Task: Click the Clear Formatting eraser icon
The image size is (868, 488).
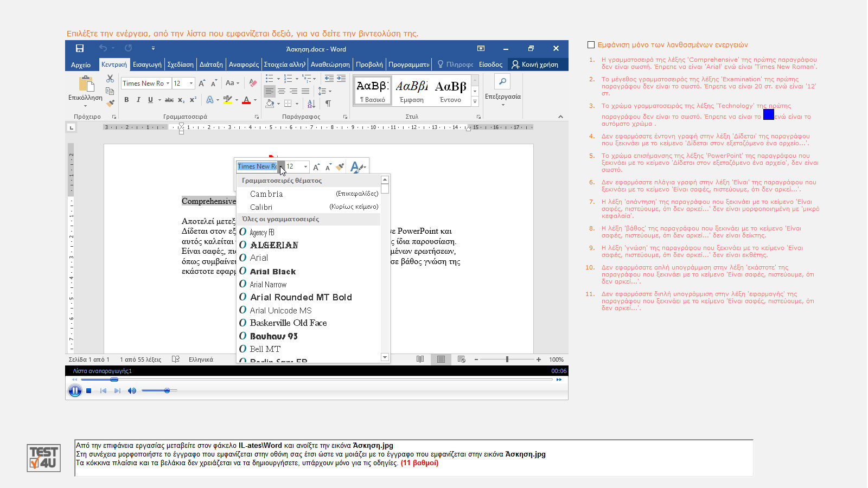Action: (x=253, y=83)
